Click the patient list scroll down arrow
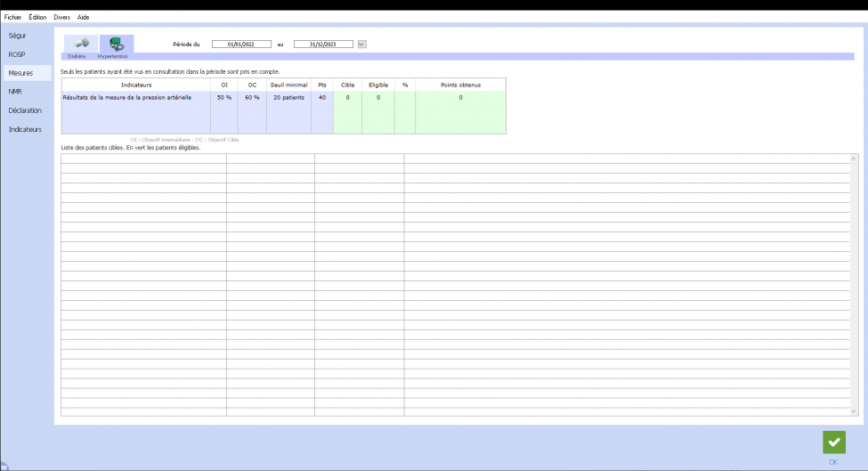868x471 pixels. (853, 411)
